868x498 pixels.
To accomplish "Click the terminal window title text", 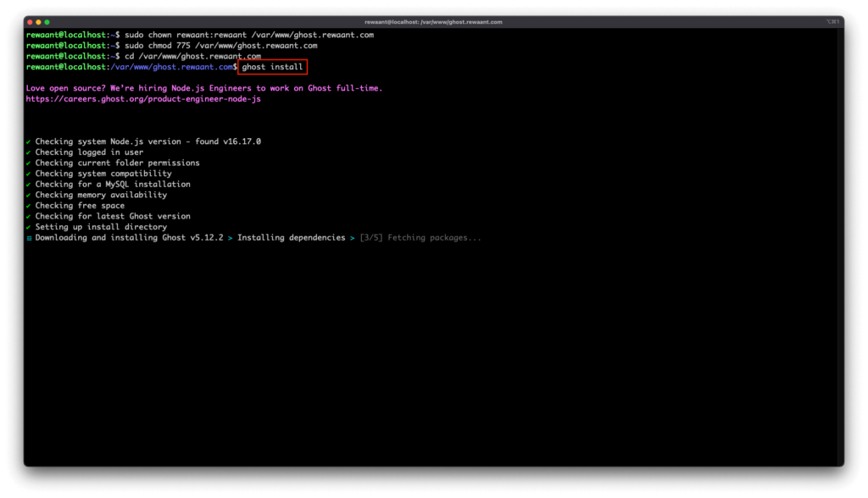I will pyautogui.click(x=433, y=22).
